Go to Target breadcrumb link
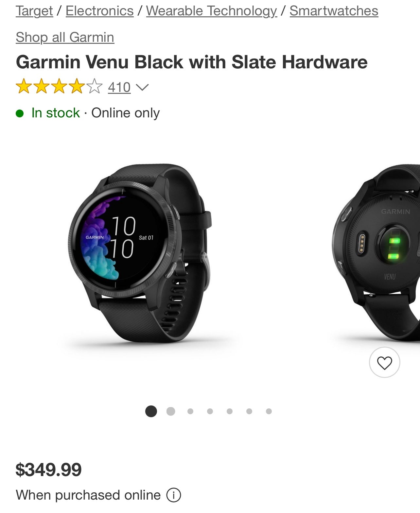The width and height of the screenshot is (420, 513). (x=34, y=11)
